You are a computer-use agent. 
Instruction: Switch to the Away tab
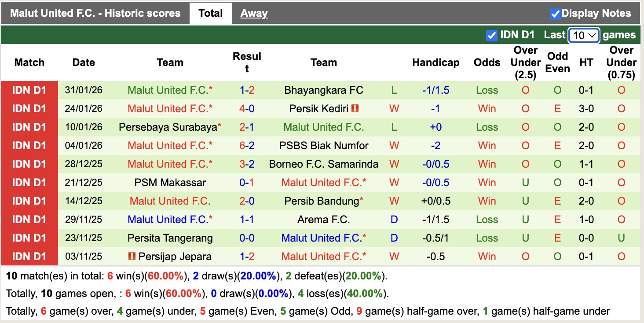point(254,13)
